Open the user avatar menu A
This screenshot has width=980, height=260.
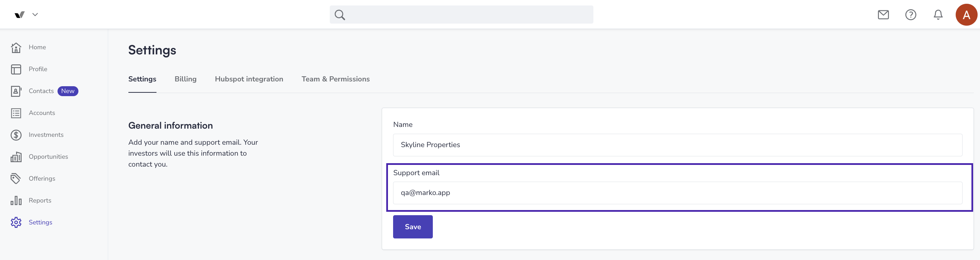click(966, 15)
